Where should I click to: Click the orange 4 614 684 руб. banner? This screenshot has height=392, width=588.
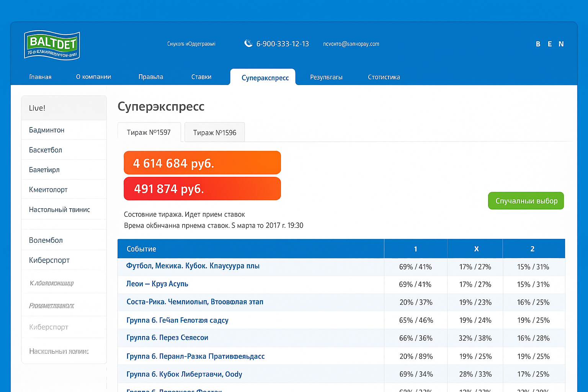tap(202, 163)
